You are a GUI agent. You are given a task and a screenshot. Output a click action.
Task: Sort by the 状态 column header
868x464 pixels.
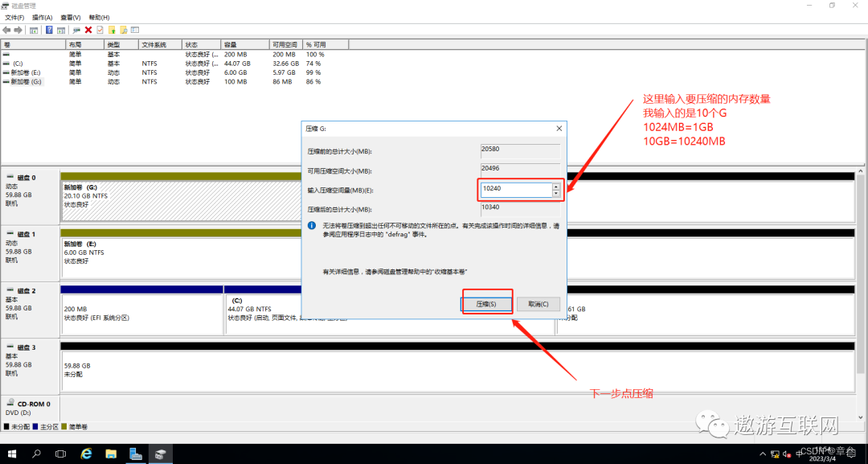click(202, 44)
